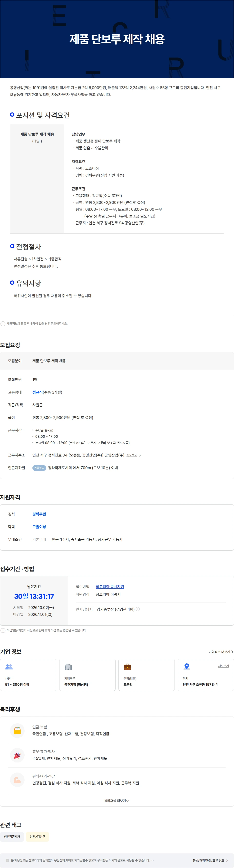Screen dimensions: 234x868
Task: Click the 기업구분 building icon
Action: click(x=68, y=667)
